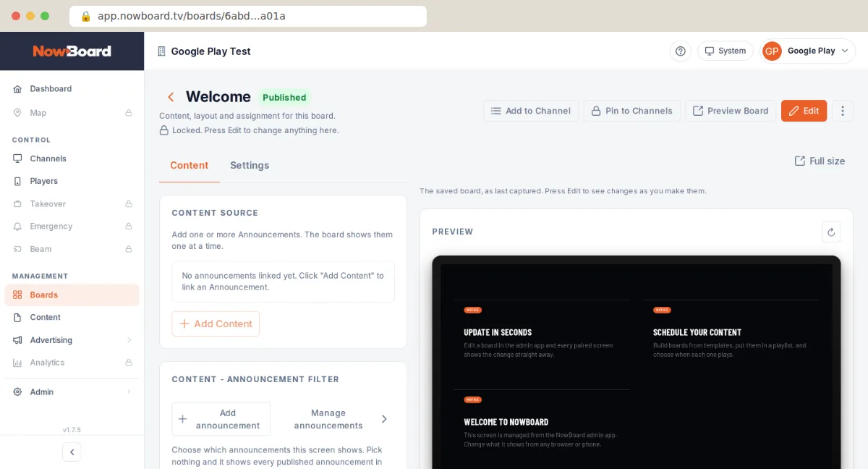Open the Dashboard page

click(x=72, y=89)
